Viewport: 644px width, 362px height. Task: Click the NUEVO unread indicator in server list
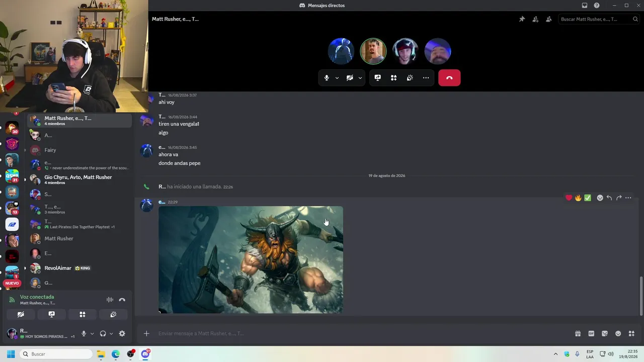click(x=12, y=283)
